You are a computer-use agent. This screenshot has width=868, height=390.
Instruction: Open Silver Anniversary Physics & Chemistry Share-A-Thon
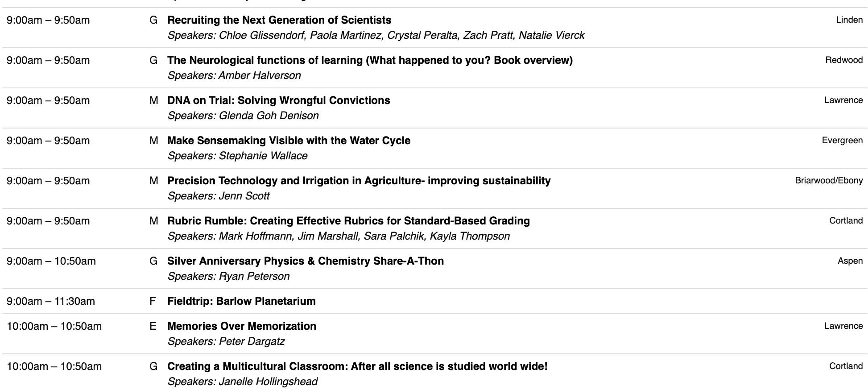tap(305, 261)
